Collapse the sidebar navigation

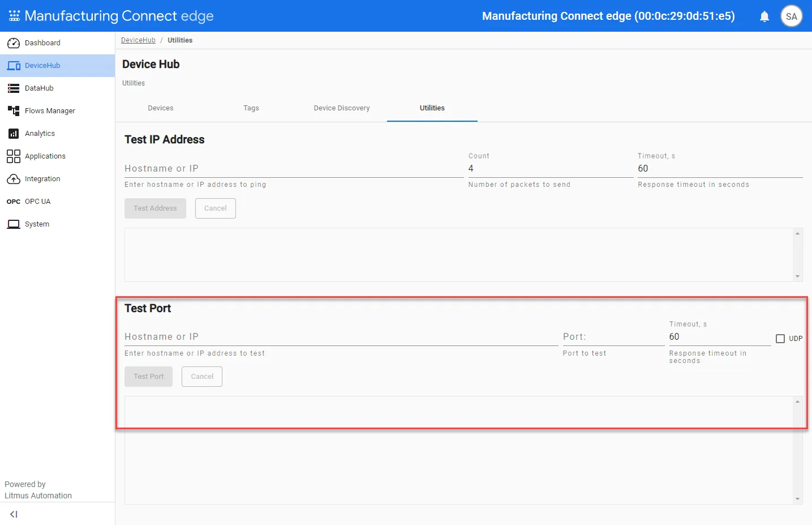click(x=14, y=514)
